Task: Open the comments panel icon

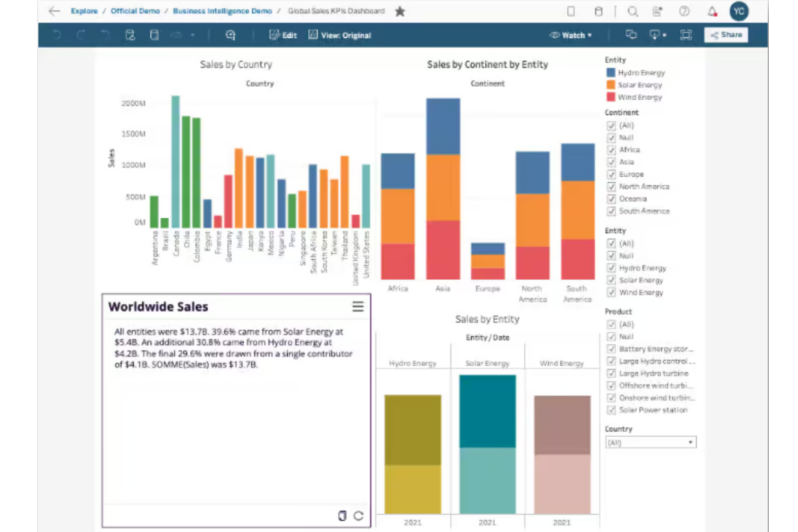Action: pos(631,35)
